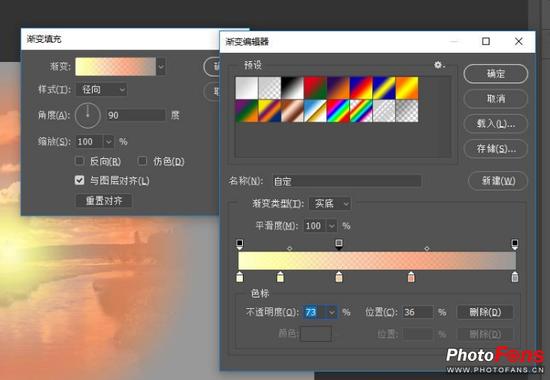This screenshot has width=550, height=380.
Task: Select the second yellow color stop
Action: tap(280, 277)
